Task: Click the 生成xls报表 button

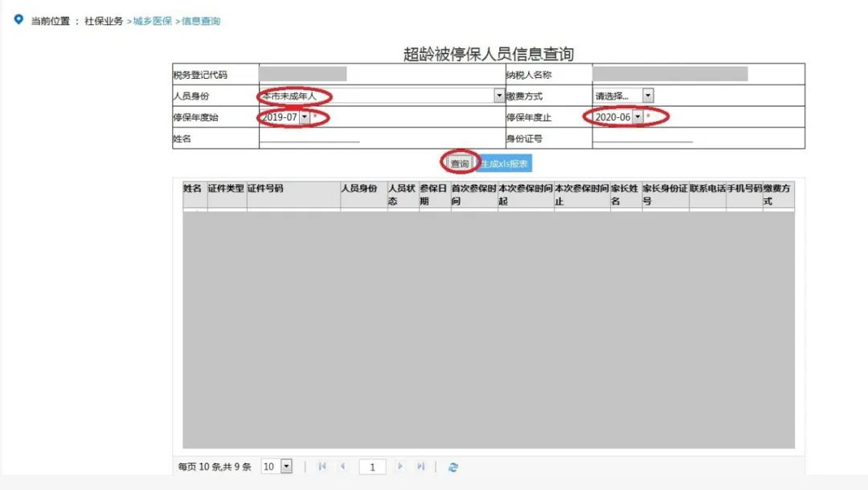Action: (x=504, y=164)
